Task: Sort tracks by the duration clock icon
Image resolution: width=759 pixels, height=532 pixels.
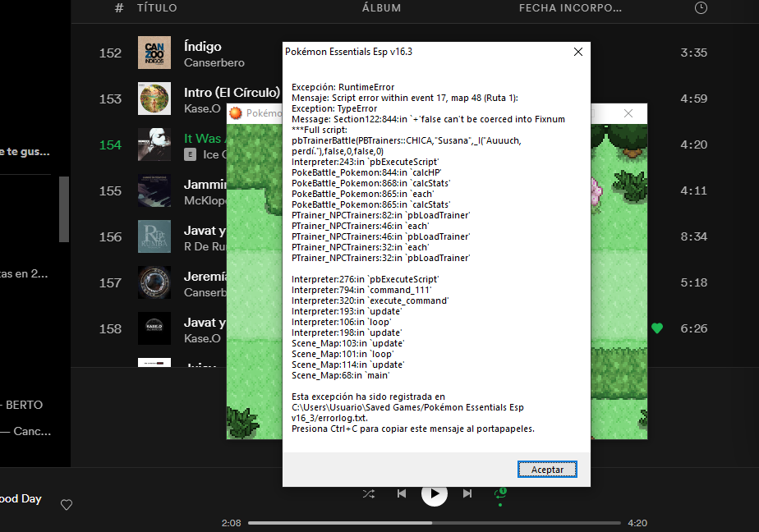Action: (700, 8)
